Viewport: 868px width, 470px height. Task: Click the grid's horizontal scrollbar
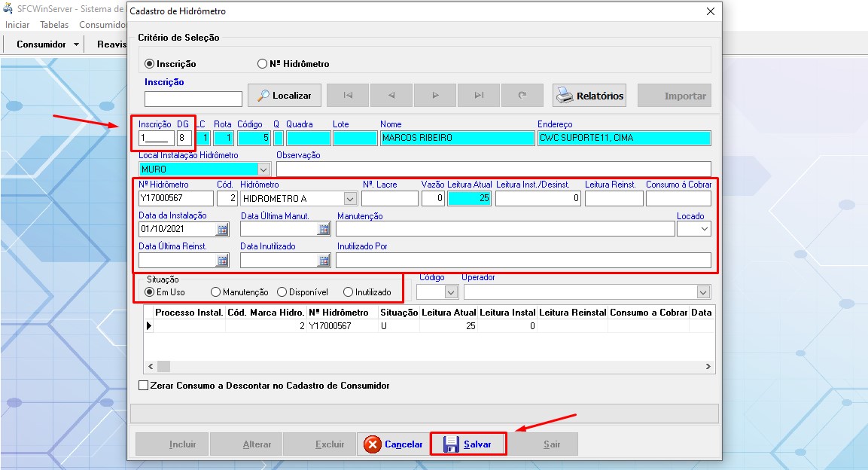pos(429,366)
